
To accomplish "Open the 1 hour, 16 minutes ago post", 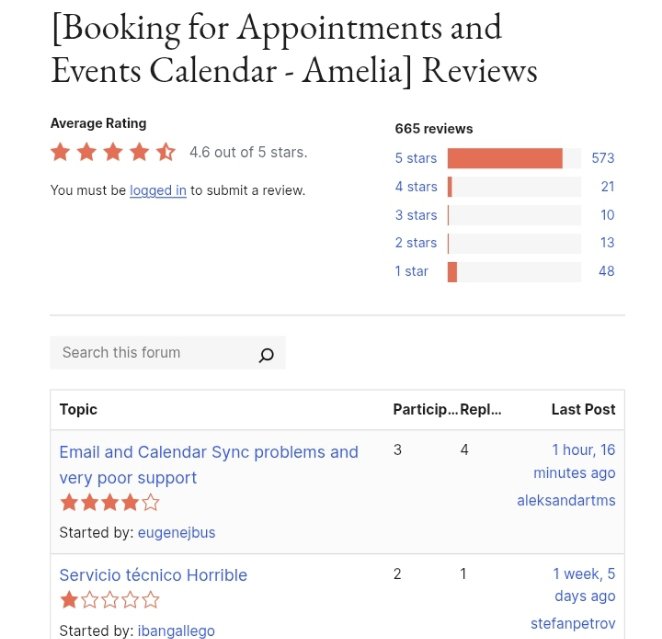I will [574, 461].
